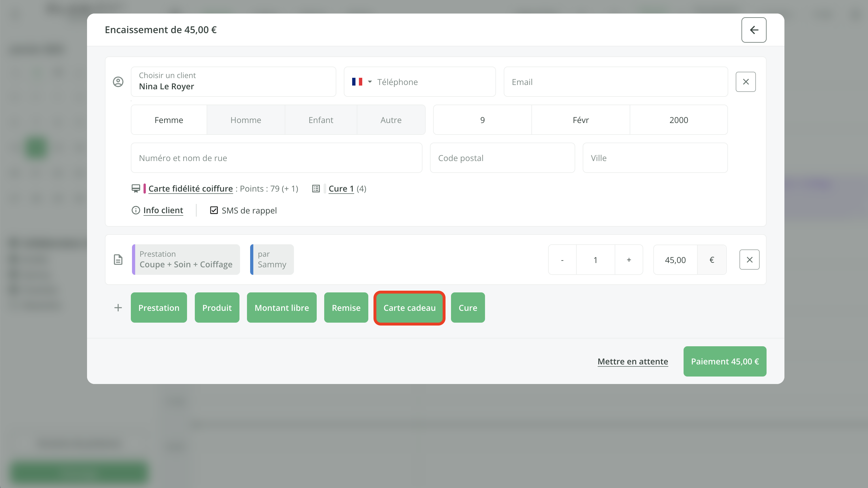This screenshot has width=868, height=488.
Task: Click the loyalty card icon
Action: pyautogui.click(x=136, y=189)
